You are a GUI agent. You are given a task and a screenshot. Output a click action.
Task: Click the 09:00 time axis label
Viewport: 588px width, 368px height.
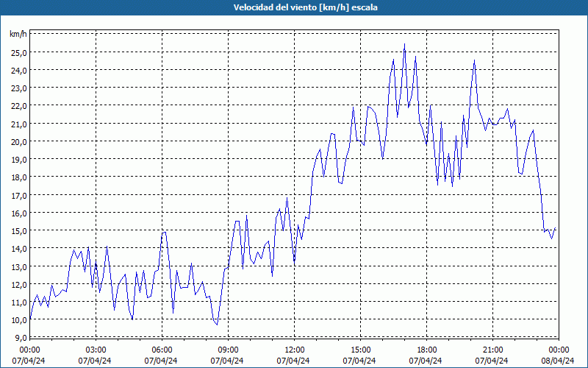(229, 350)
